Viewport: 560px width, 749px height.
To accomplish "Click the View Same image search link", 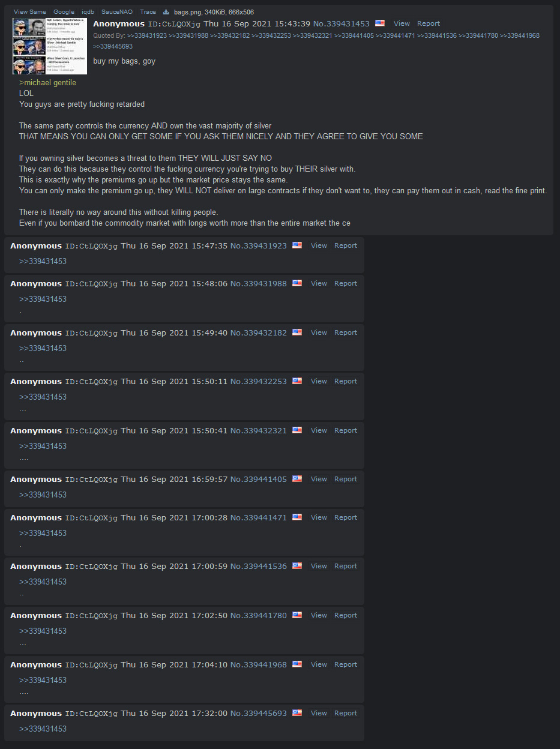I will tap(29, 12).
